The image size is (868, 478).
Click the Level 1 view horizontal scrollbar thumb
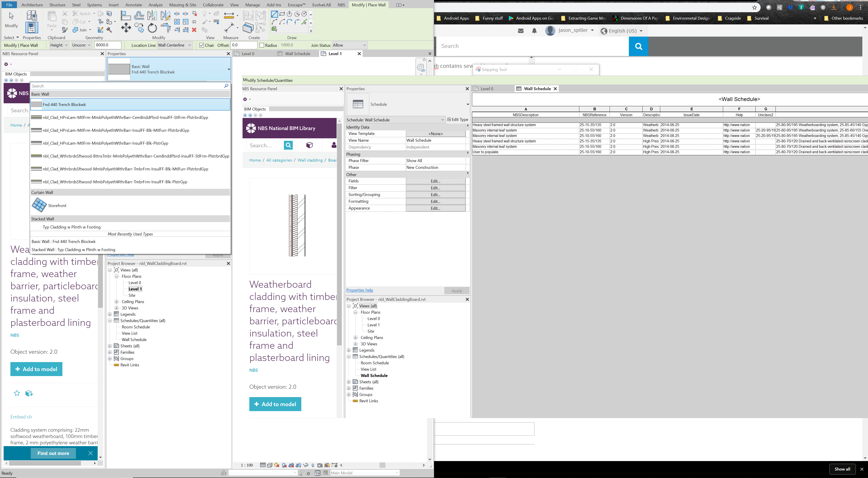coord(382,465)
